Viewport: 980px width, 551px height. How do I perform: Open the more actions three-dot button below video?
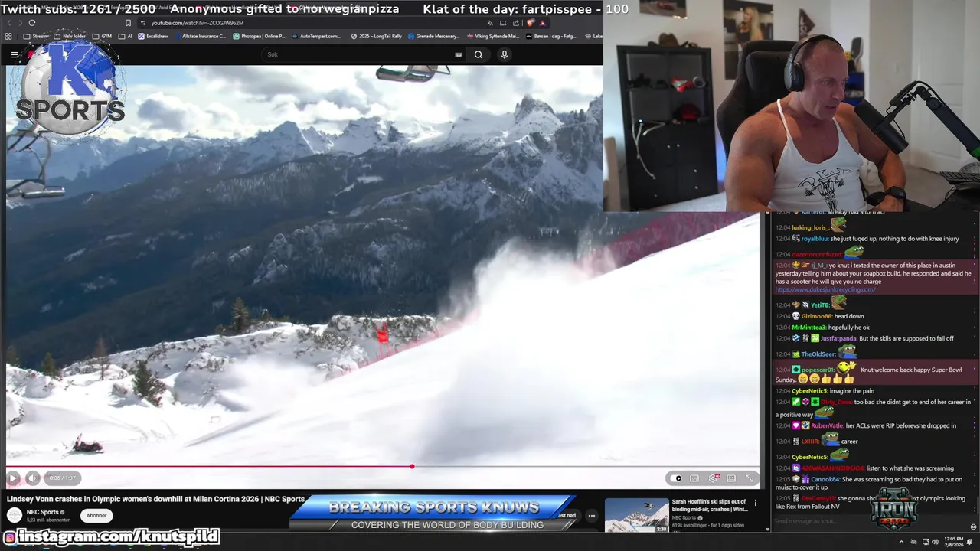coord(591,515)
